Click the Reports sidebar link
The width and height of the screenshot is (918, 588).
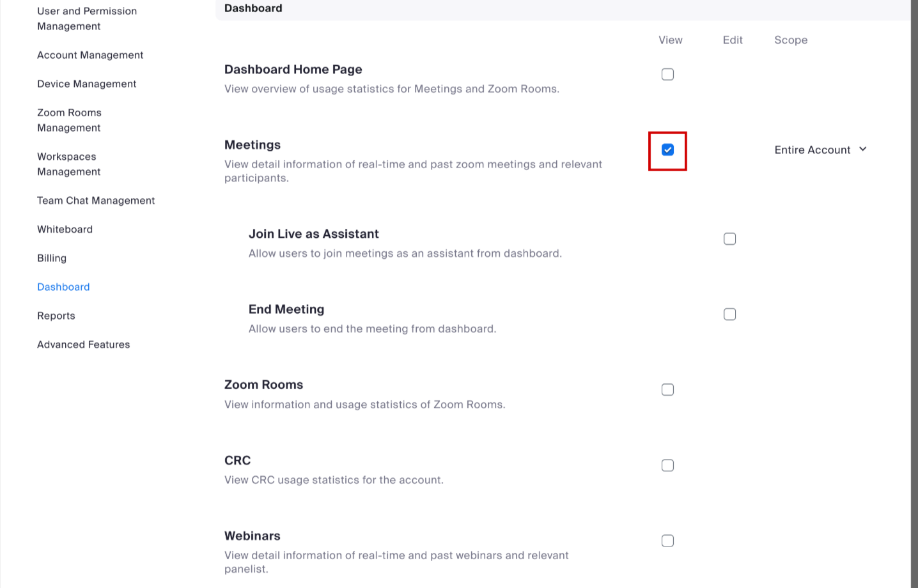[x=56, y=316]
